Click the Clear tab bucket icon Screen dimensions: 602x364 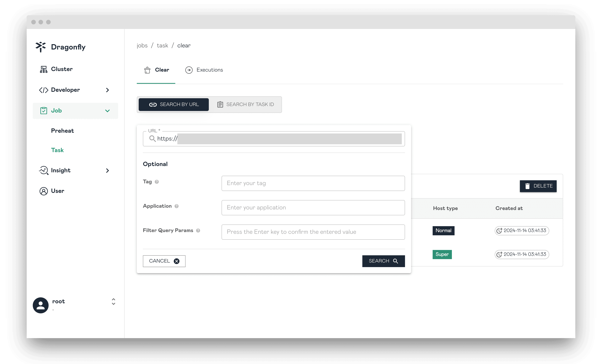pyautogui.click(x=147, y=70)
